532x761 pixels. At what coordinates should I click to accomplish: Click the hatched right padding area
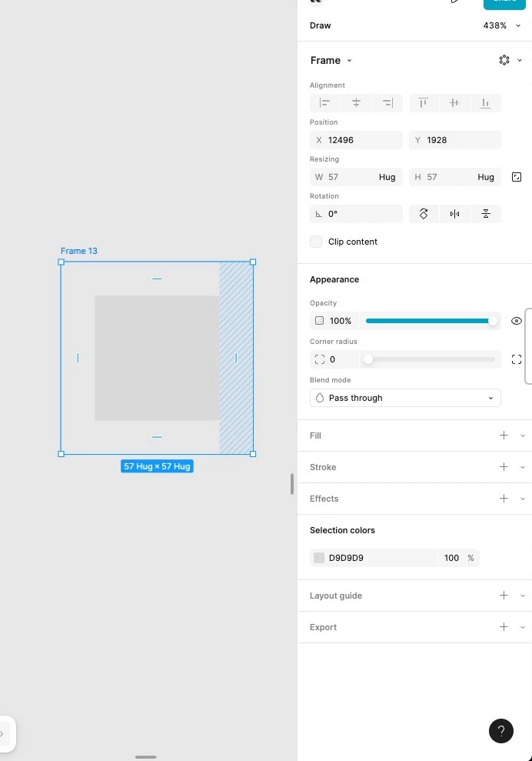point(236,358)
